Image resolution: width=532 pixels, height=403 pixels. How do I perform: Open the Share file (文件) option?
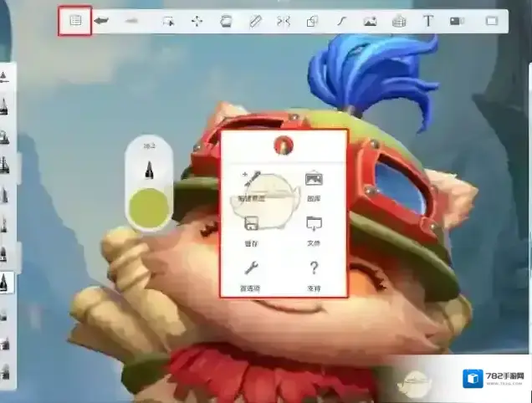point(314,227)
